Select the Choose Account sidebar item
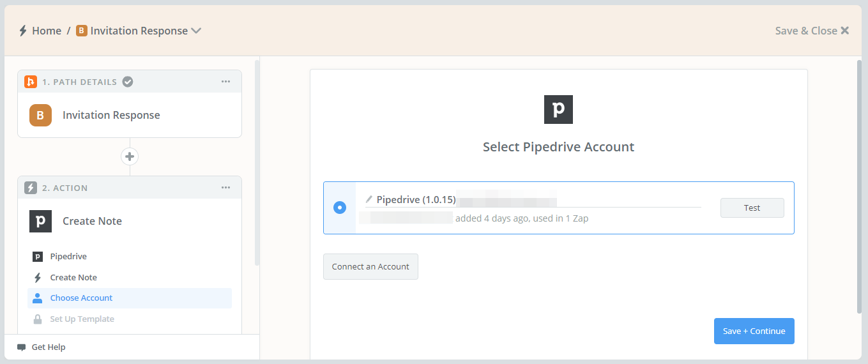 click(x=130, y=298)
